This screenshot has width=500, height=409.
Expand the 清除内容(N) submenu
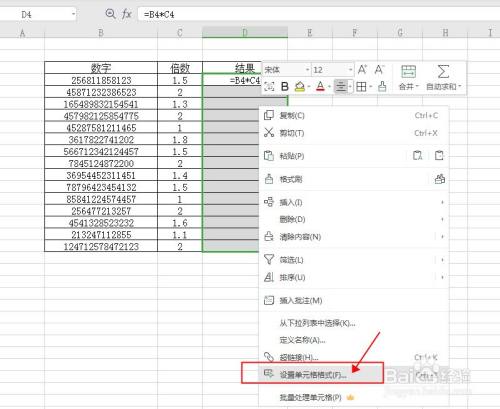pos(354,237)
